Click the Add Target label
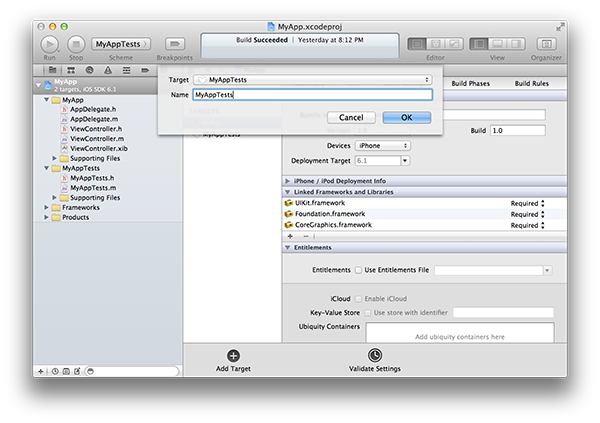 233,369
